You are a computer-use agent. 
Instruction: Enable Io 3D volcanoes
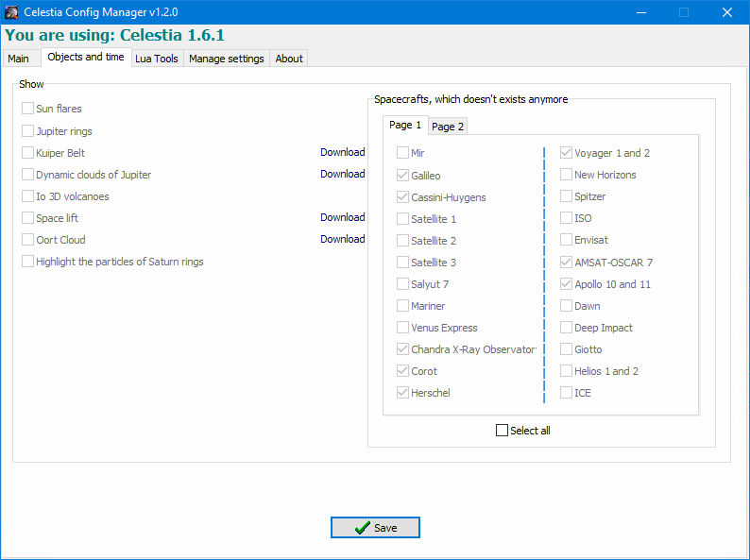(x=27, y=196)
